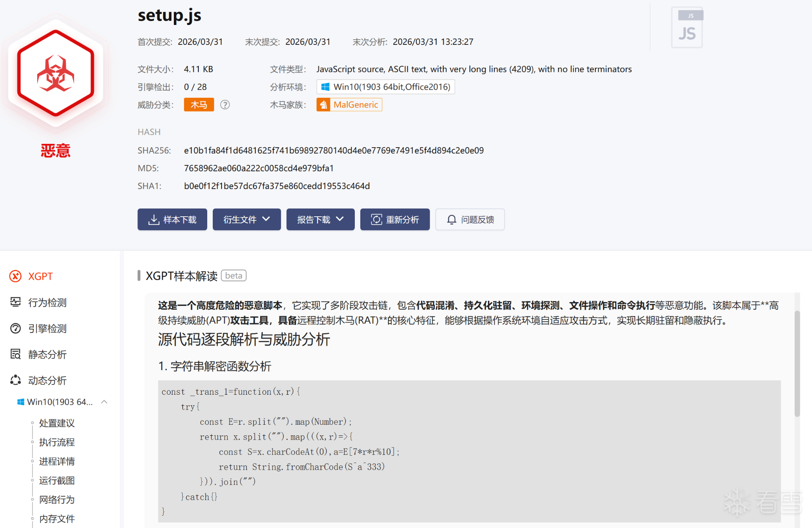The width and height of the screenshot is (812, 528).
Task: Click the MalGeneric trojan family tag
Action: pyautogui.click(x=349, y=104)
